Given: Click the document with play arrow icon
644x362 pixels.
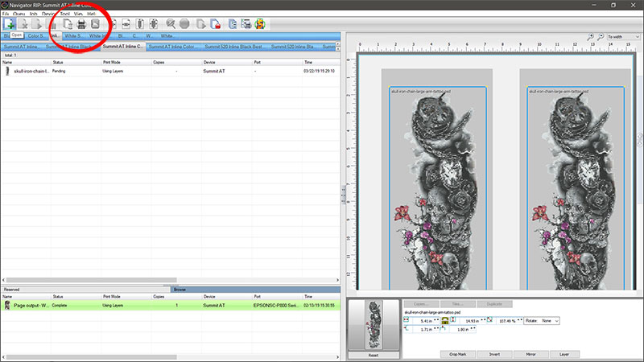Looking at the screenshot, I should [x=36, y=24].
